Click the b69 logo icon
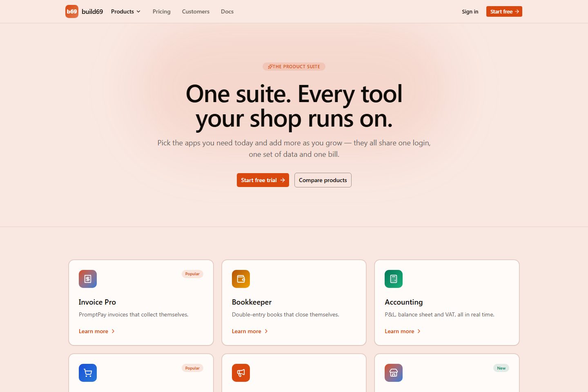 click(72, 11)
